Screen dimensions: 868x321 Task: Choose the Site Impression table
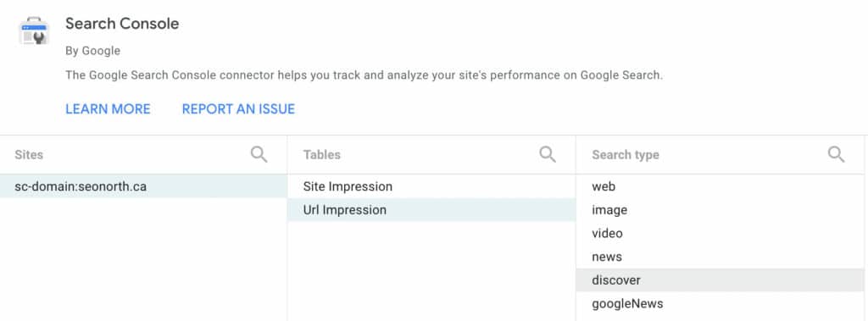[431, 186]
